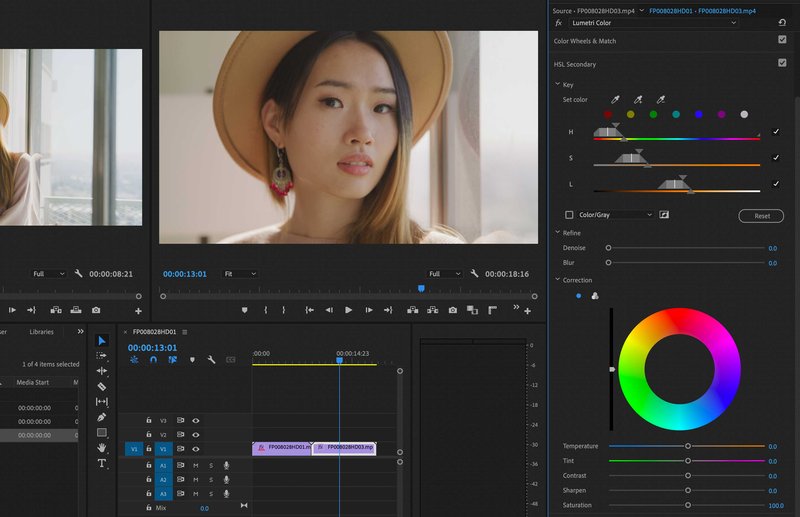Click Export Frame camera in Source monitor

click(x=96, y=310)
